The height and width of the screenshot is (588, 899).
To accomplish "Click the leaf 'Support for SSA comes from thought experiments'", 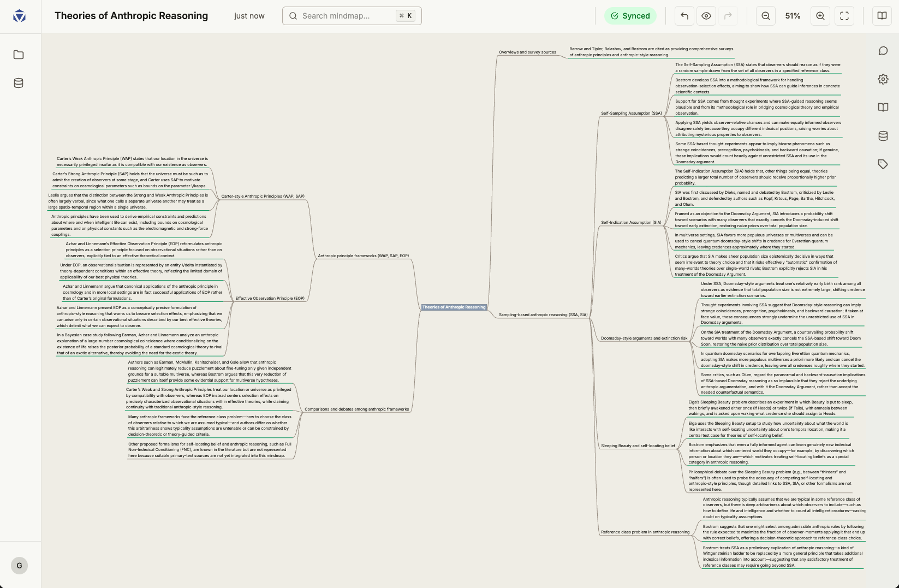I will pos(756,108).
